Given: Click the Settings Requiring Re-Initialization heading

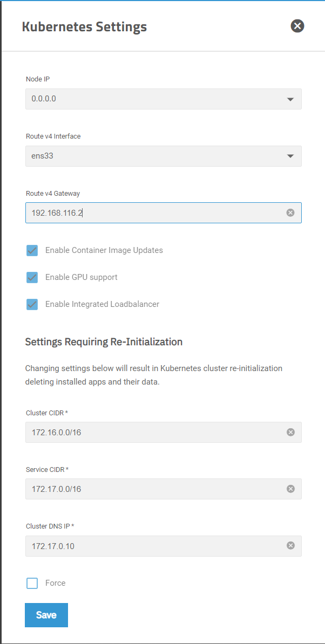Looking at the screenshot, I should pyautogui.click(x=104, y=342).
